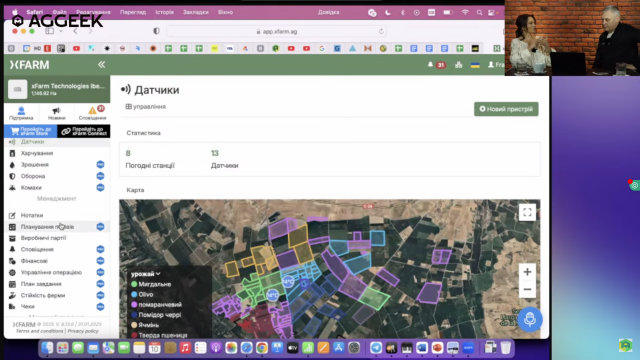Open Управління операцією menu item
Image resolution: width=640 pixels, height=360 pixels.
tap(51, 272)
